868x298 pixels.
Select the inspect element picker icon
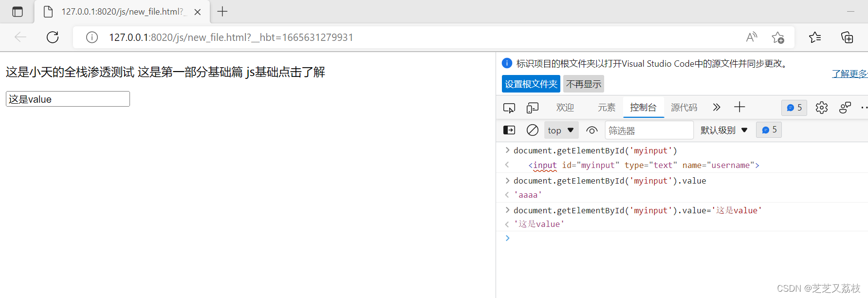click(x=509, y=108)
